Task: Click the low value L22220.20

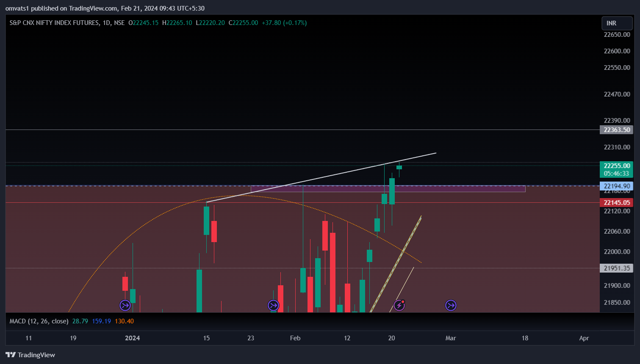Action: [x=210, y=23]
